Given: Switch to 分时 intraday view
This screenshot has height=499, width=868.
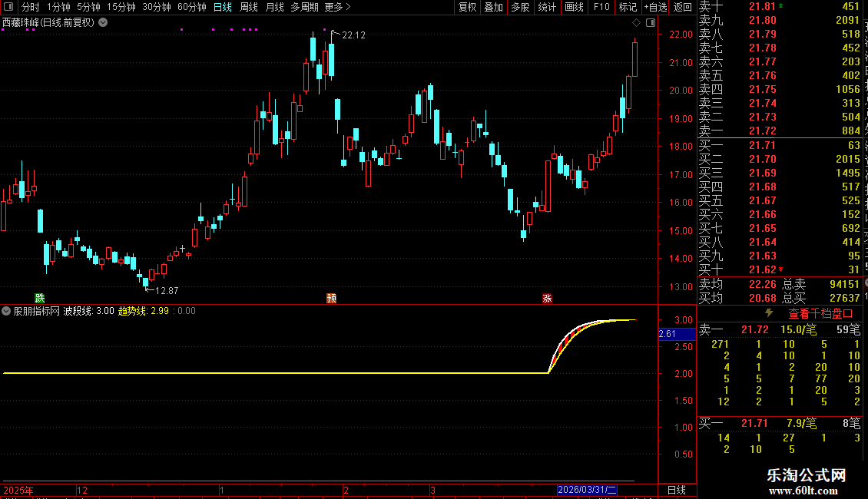Looking at the screenshot, I should (x=31, y=7).
